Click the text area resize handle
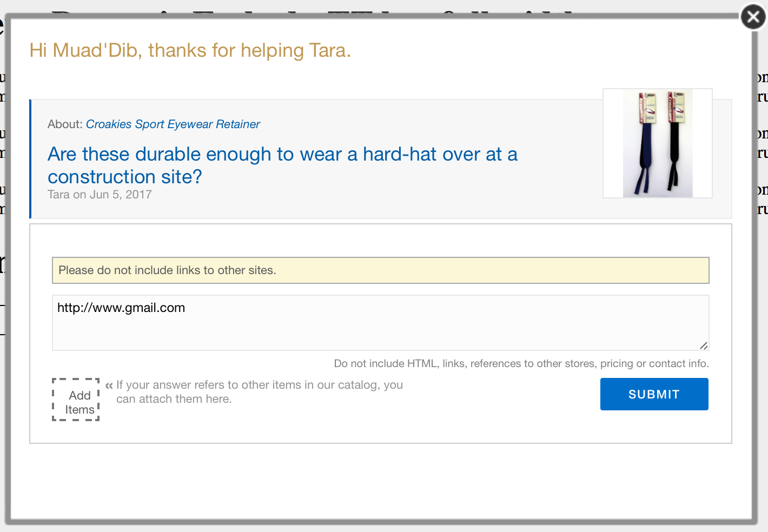 703,345
